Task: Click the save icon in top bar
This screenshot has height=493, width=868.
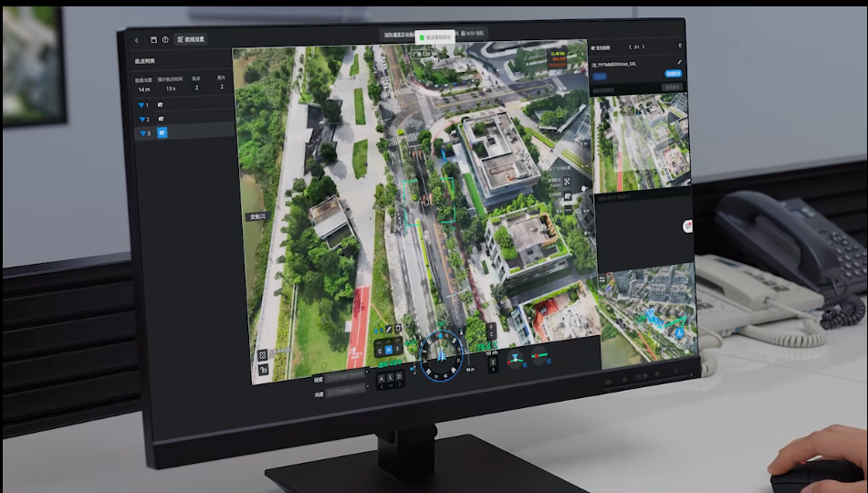Action: [x=153, y=40]
